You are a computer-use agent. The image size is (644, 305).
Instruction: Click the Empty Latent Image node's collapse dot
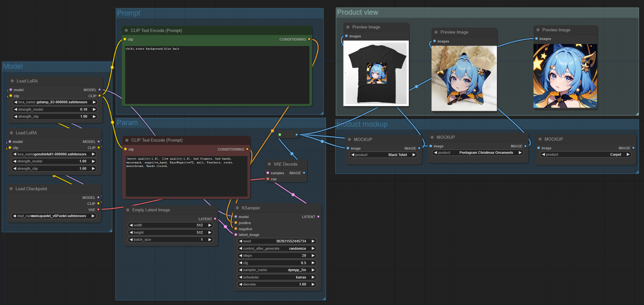point(128,210)
